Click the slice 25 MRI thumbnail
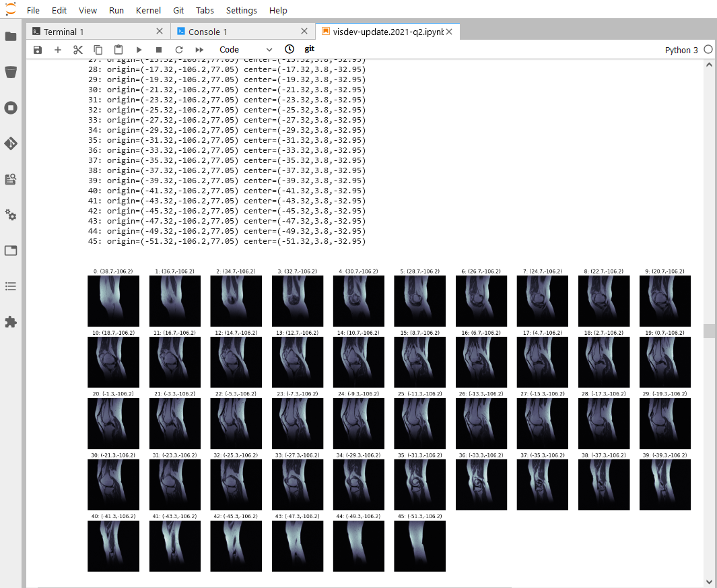This screenshot has height=588, width=717. coord(419,423)
